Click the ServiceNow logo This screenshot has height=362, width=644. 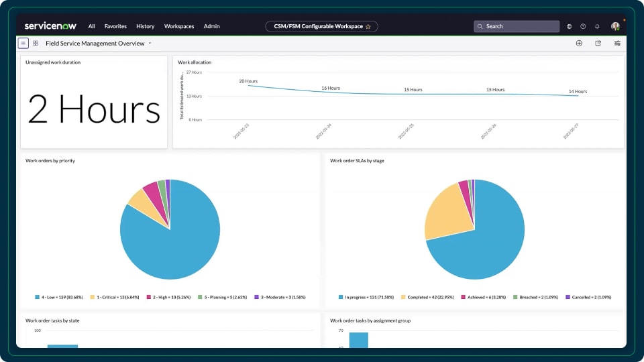tap(50, 26)
